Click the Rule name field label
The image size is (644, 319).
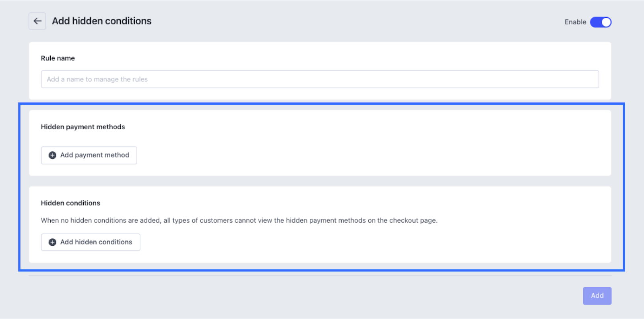coord(58,58)
